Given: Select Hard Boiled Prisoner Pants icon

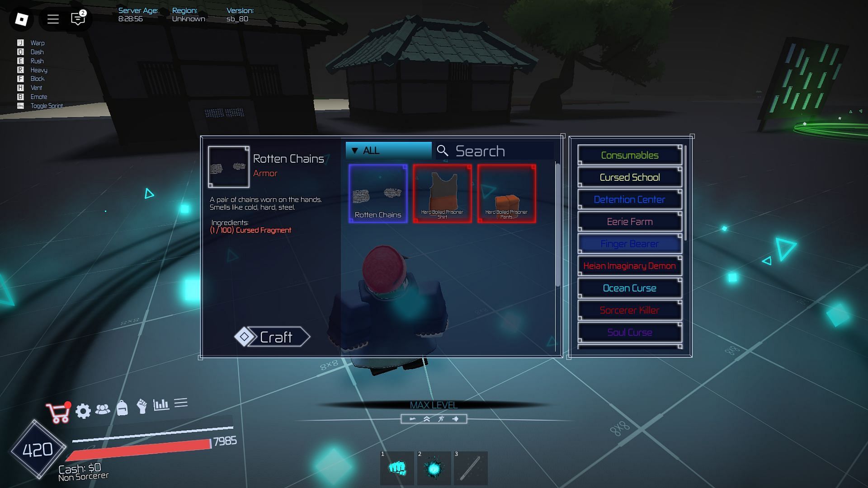Looking at the screenshot, I should [507, 194].
